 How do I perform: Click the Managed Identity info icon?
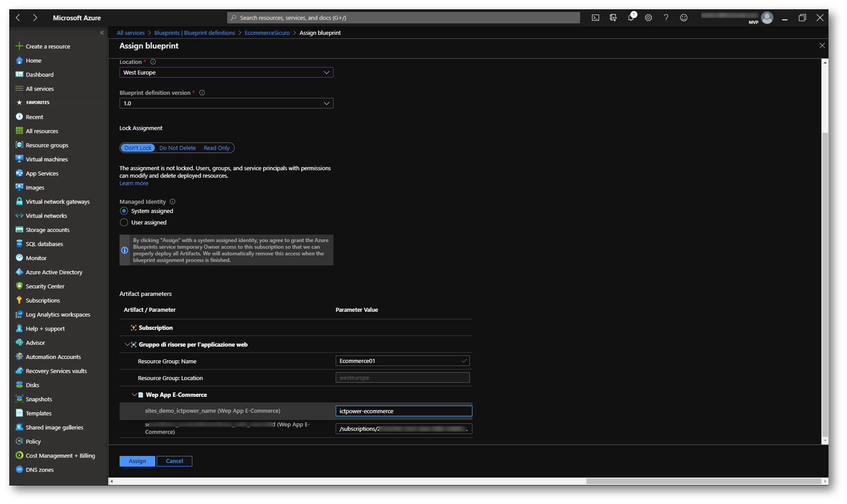[x=172, y=202]
